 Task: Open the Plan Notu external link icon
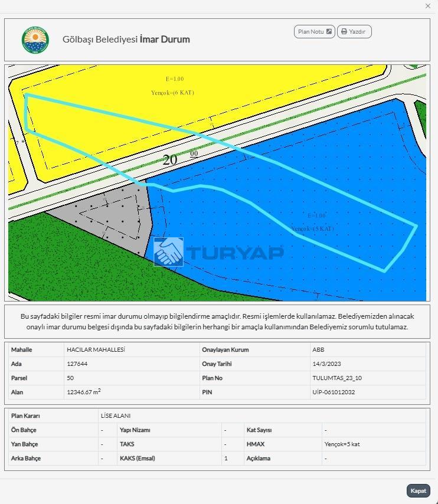click(329, 31)
